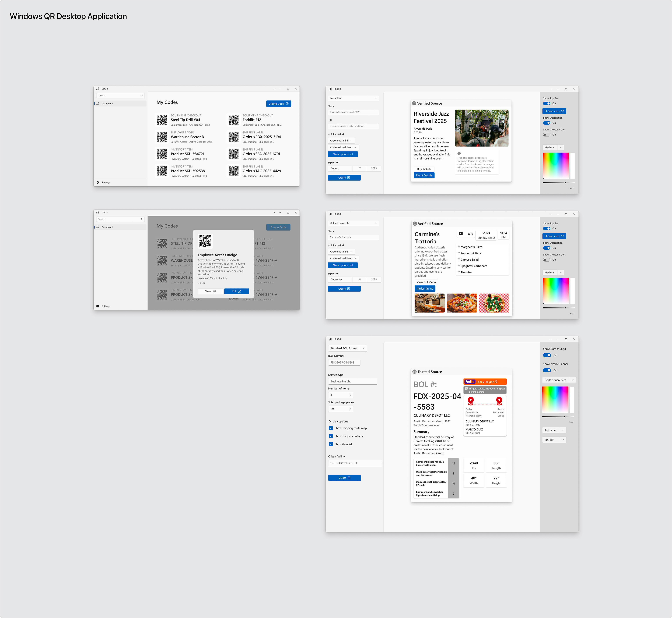672x618 pixels.
Task: Click the red Dallas map pin
Action: point(471,400)
